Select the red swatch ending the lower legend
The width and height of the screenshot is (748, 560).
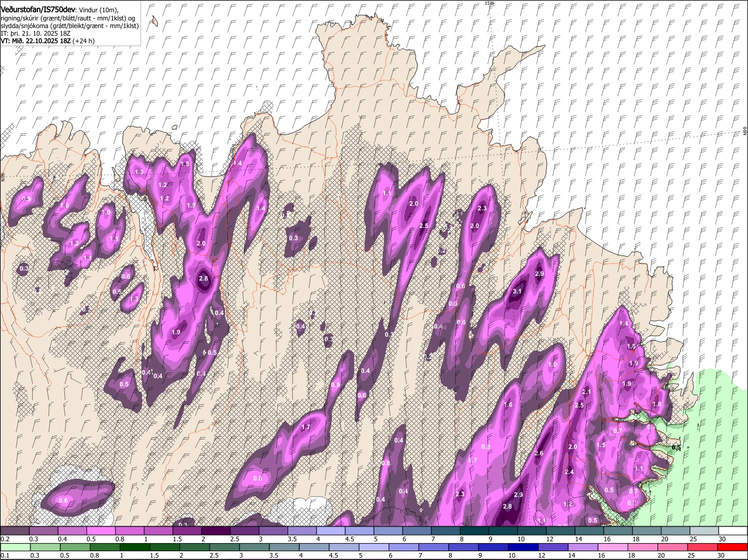tap(733, 547)
